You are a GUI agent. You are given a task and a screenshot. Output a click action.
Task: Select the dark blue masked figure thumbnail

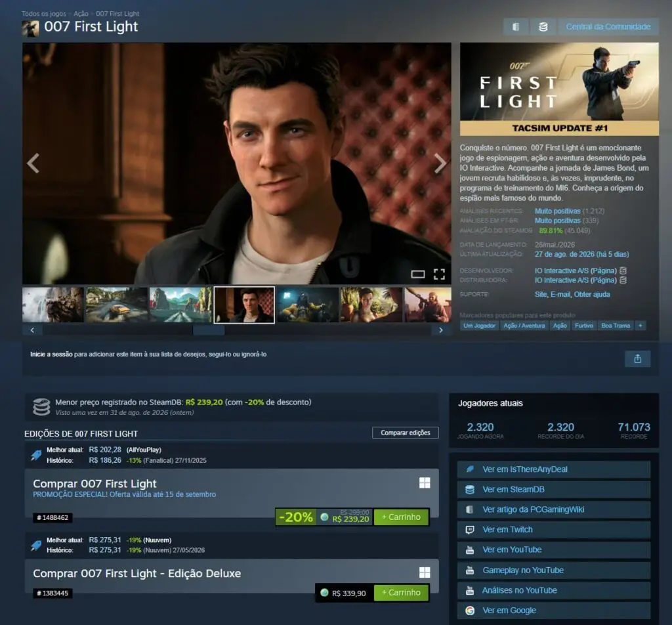click(308, 305)
